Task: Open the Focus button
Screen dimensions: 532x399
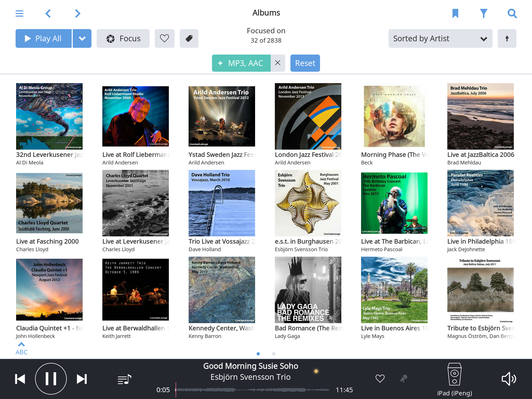Action: click(x=123, y=38)
